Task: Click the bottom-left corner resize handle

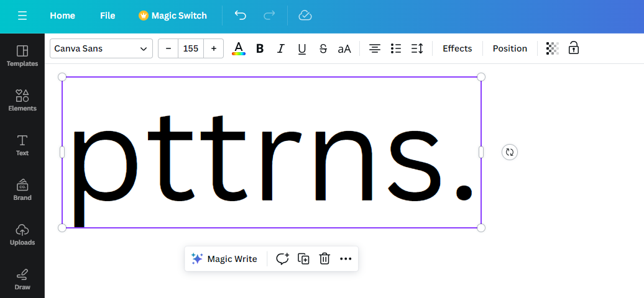Action: point(62,228)
